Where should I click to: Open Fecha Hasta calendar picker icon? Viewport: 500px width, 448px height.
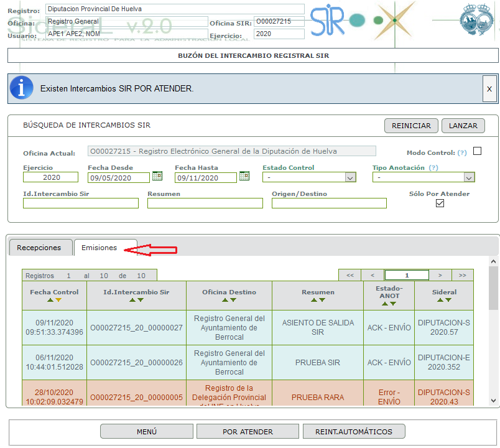(x=244, y=175)
